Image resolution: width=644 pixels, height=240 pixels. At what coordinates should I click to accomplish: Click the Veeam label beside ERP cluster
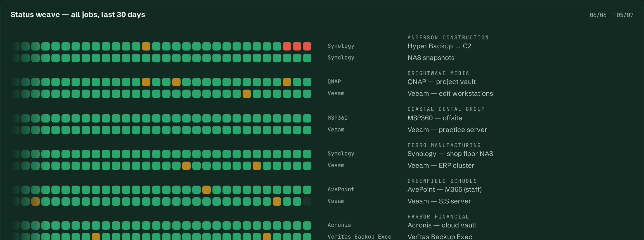[x=336, y=165]
